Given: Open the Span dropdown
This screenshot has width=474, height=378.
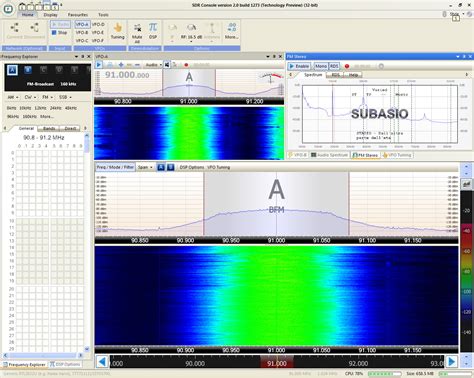Looking at the screenshot, I should click(x=145, y=167).
